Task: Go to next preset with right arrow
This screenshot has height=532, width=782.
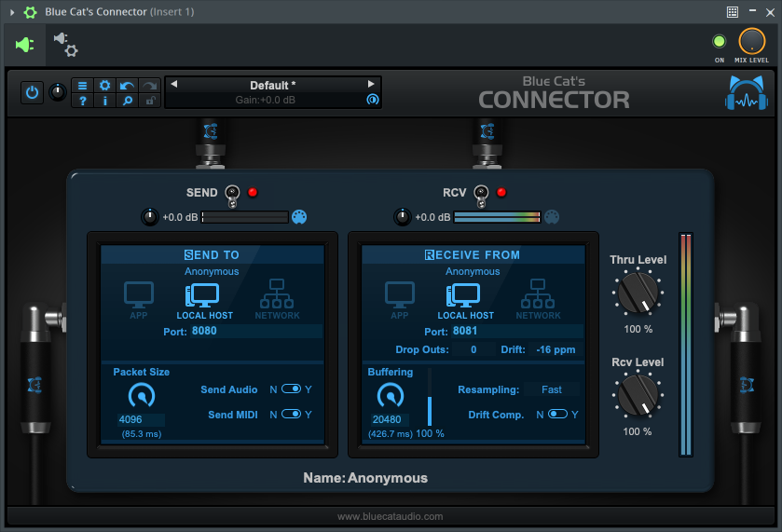Action: click(371, 84)
